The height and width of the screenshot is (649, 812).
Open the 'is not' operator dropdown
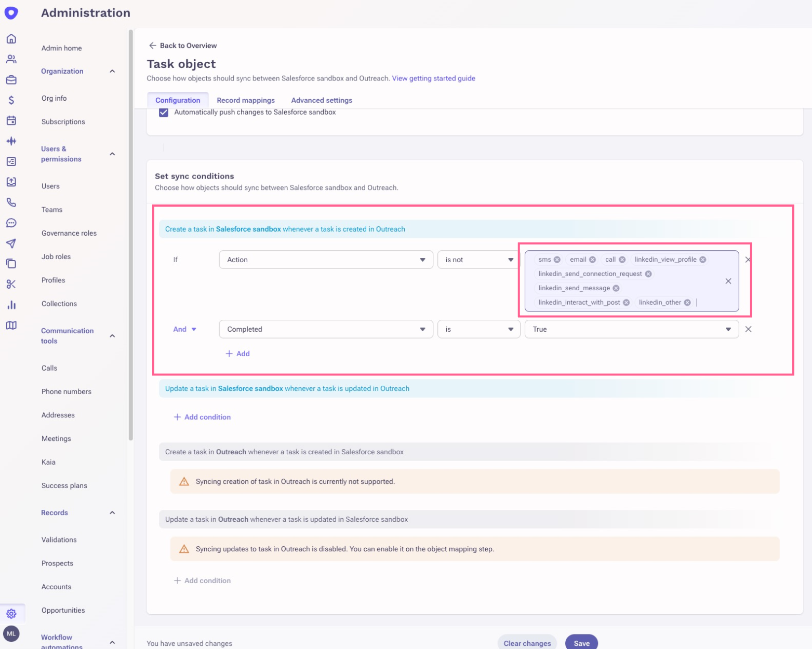(x=479, y=260)
